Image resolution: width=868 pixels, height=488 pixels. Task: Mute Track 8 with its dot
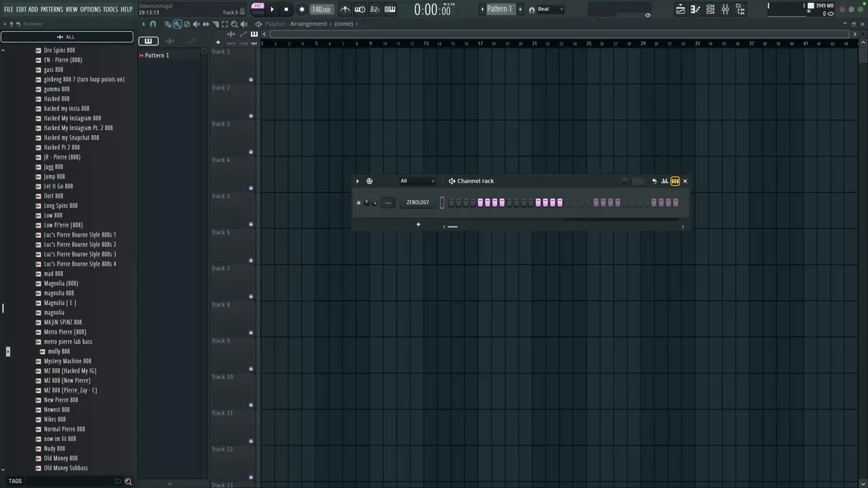[251, 333]
